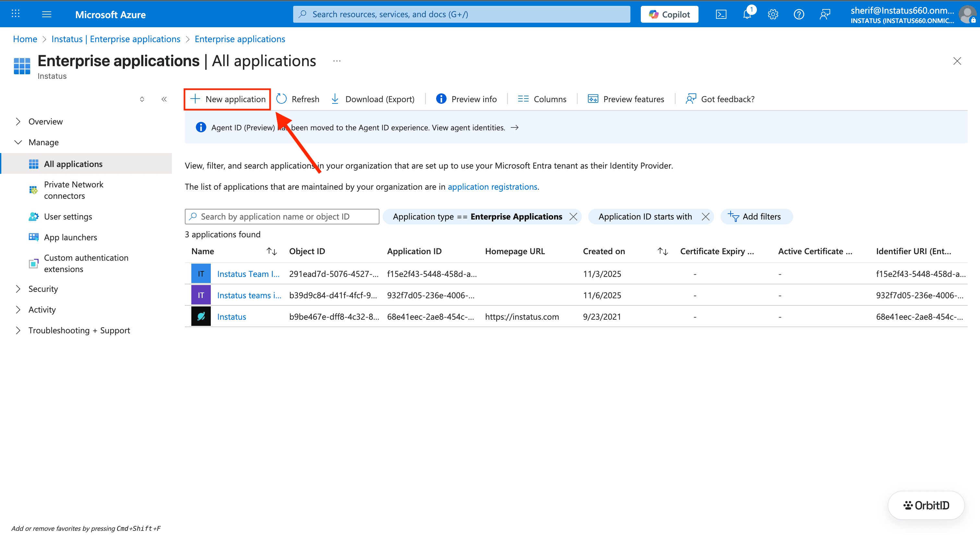980x535 pixels.
Task: Expand the Security section
Action: tap(18, 289)
